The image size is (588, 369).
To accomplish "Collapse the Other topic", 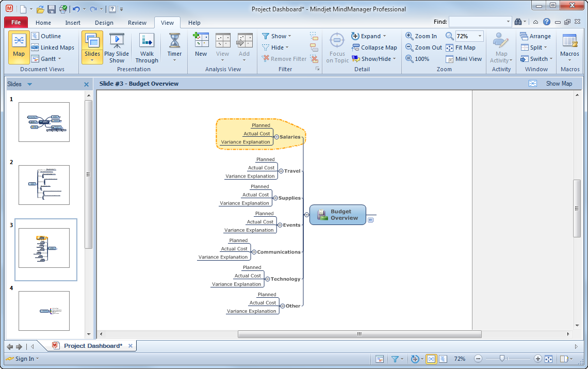I will click(282, 307).
